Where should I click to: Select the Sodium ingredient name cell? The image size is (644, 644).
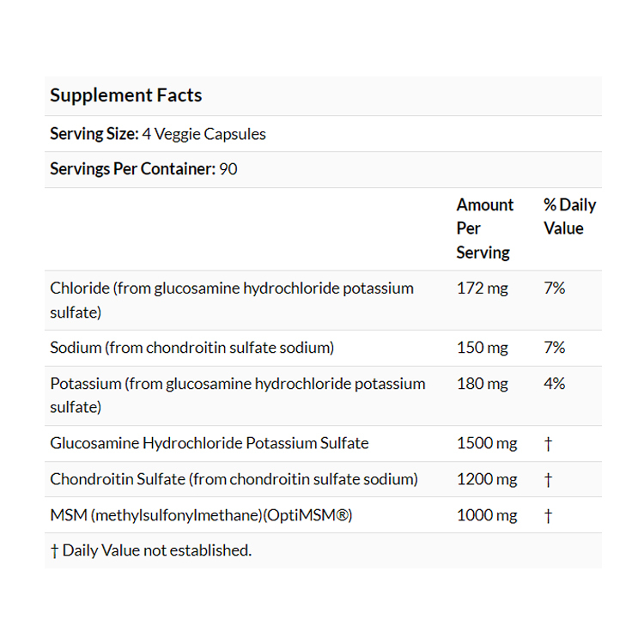click(191, 348)
